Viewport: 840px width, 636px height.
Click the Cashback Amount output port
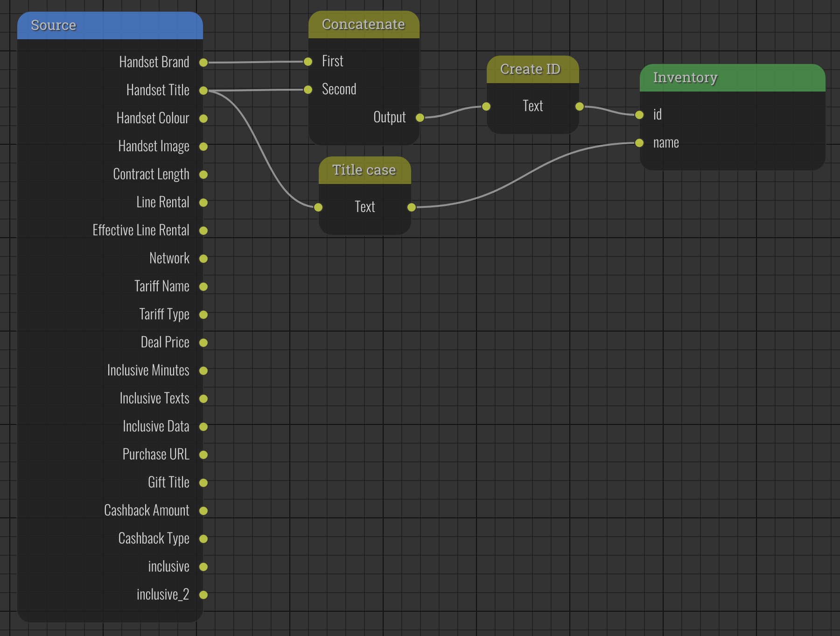203,510
